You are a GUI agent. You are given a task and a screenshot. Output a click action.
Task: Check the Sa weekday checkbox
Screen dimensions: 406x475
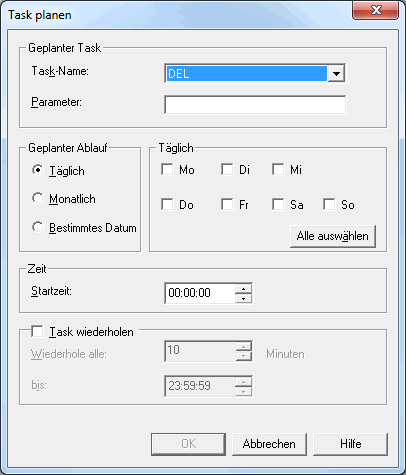click(278, 204)
